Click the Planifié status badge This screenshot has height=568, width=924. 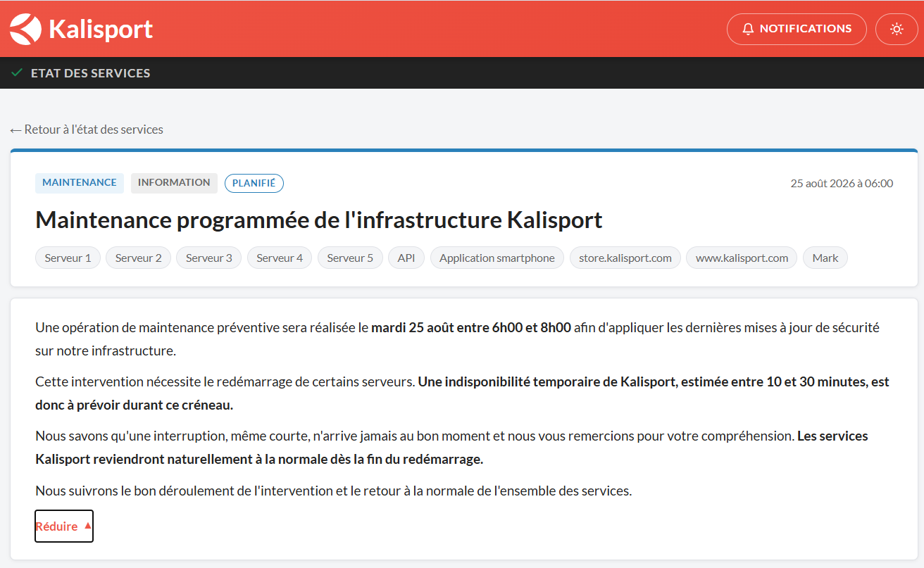[x=254, y=183]
